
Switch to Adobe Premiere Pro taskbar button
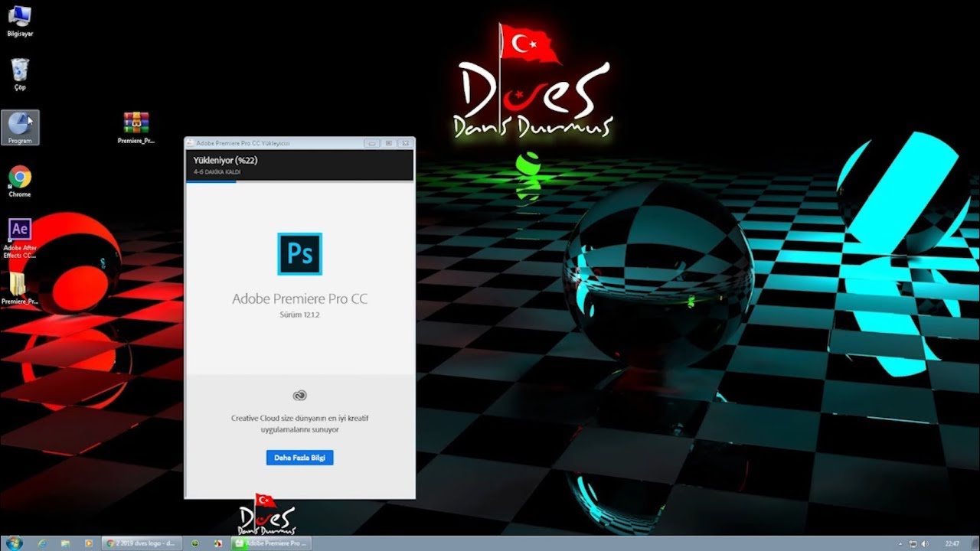pos(271,543)
